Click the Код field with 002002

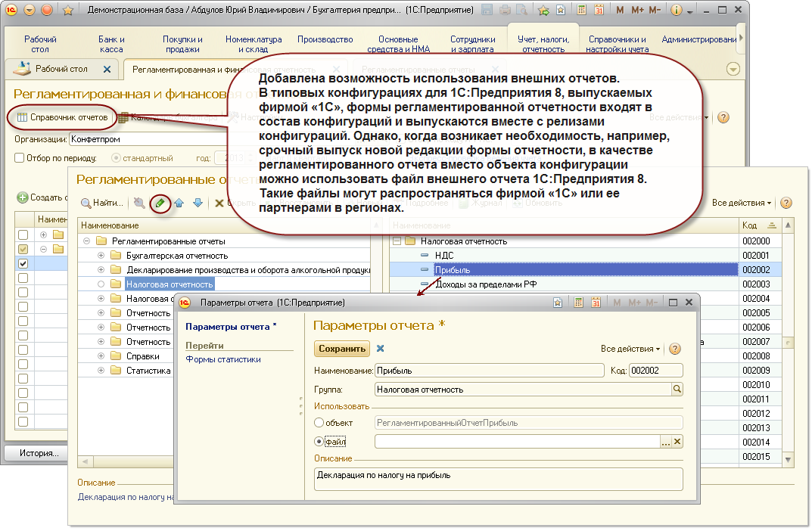[656, 371]
